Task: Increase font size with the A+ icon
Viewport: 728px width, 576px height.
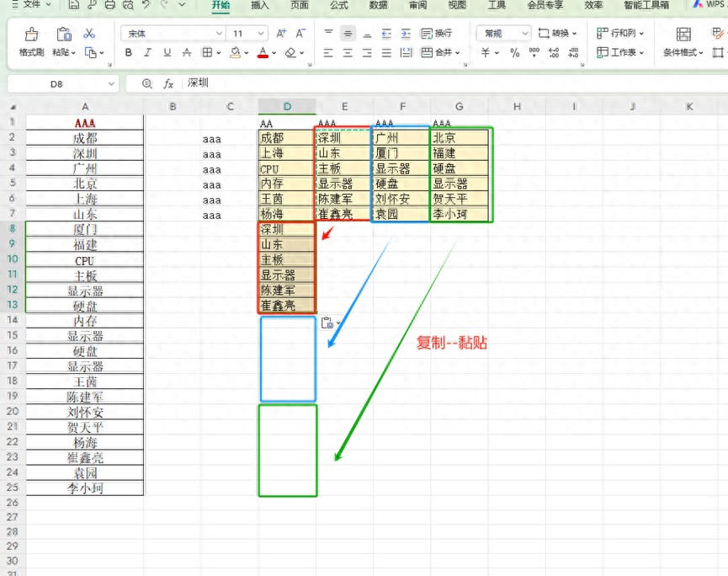Action: [281, 34]
